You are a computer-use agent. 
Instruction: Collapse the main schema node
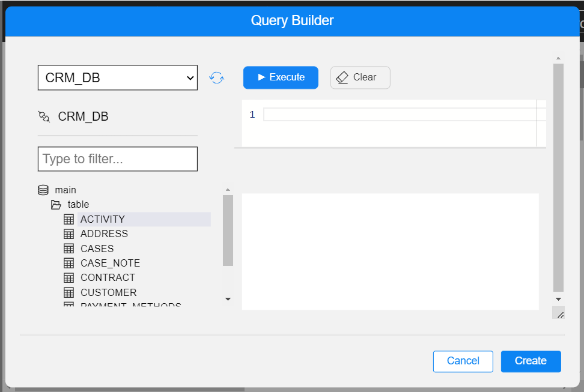coord(65,190)
